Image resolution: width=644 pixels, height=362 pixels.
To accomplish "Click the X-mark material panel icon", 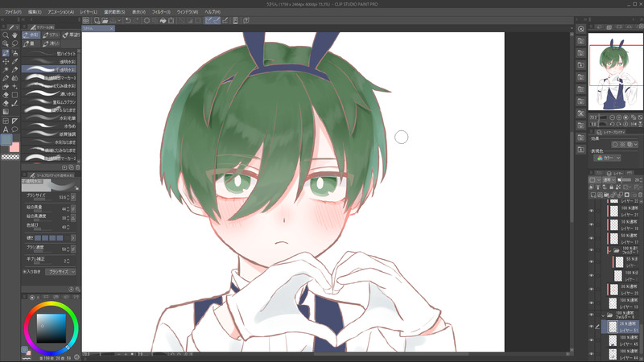I will pos(580,113).
